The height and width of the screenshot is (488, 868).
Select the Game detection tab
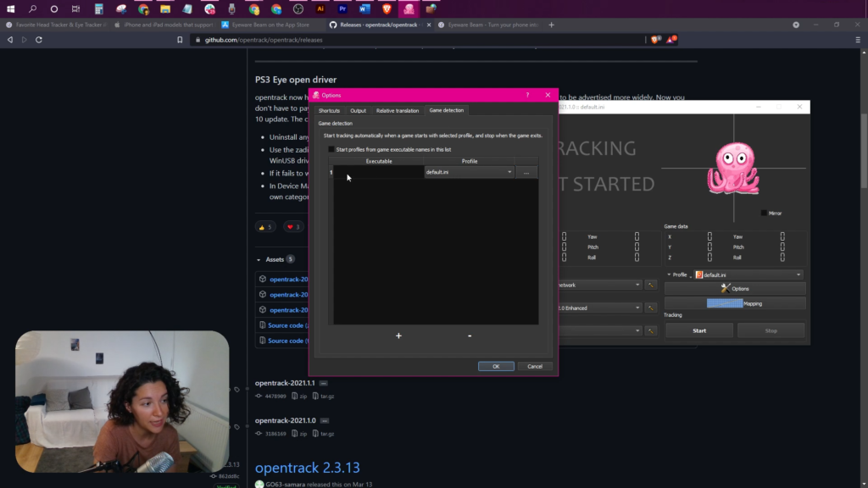(x=446, y=110)
